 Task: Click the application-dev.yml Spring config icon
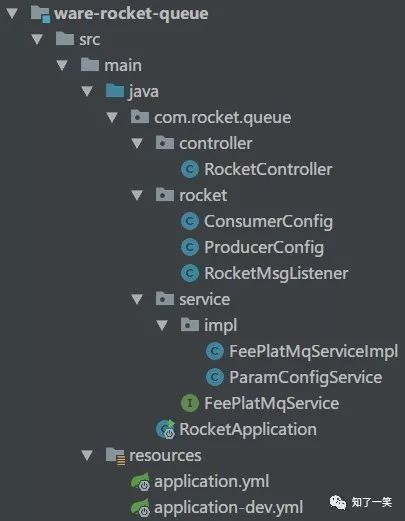click(x=140, y=508)
